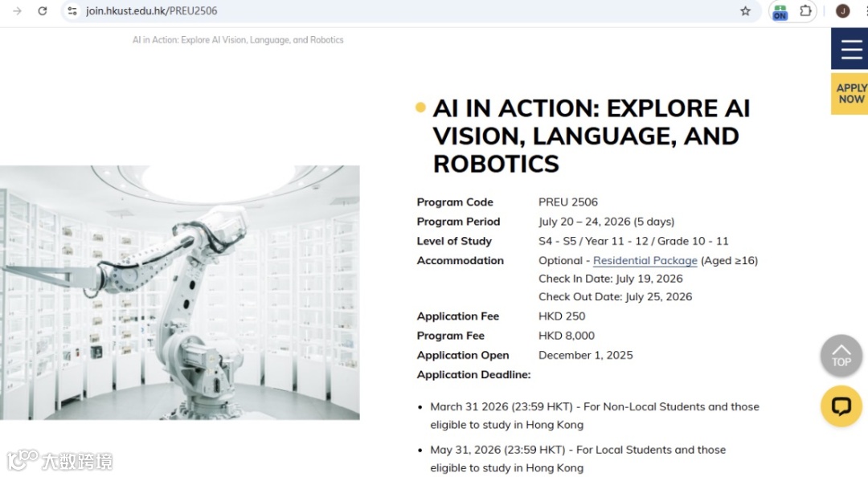Click the AI IN ACTION page heading
This screenshot has height=477, width=868.
pyautogui.click(x=592, y=137)
